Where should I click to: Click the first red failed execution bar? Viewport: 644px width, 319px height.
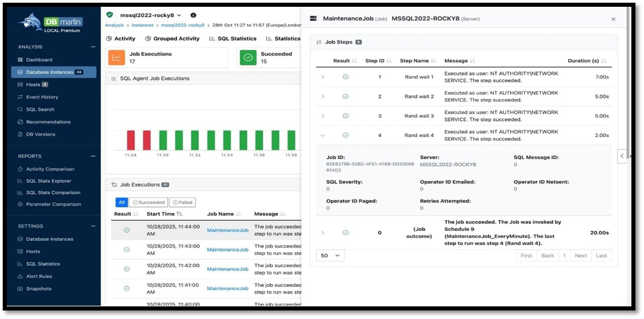pos(131,140)
